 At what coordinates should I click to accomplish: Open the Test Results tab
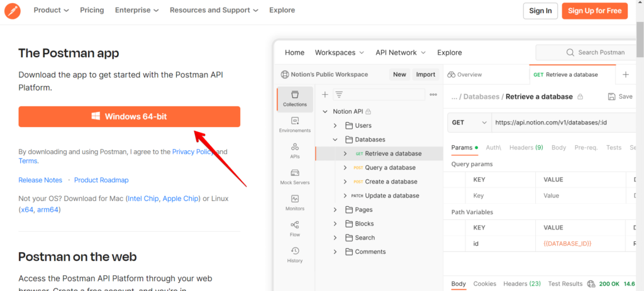(565, 283)
